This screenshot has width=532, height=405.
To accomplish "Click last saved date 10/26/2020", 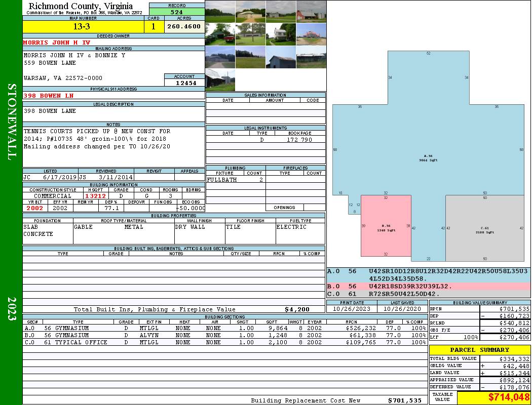I will click(402, 309).
